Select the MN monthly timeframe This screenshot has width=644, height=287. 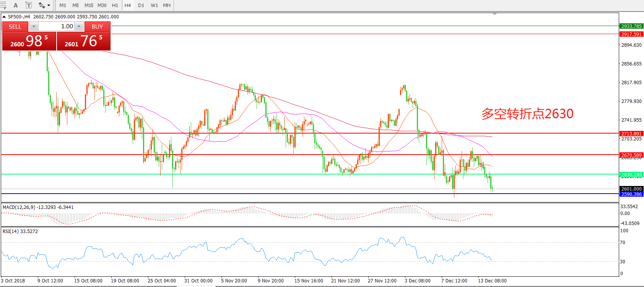click(167, 5)
